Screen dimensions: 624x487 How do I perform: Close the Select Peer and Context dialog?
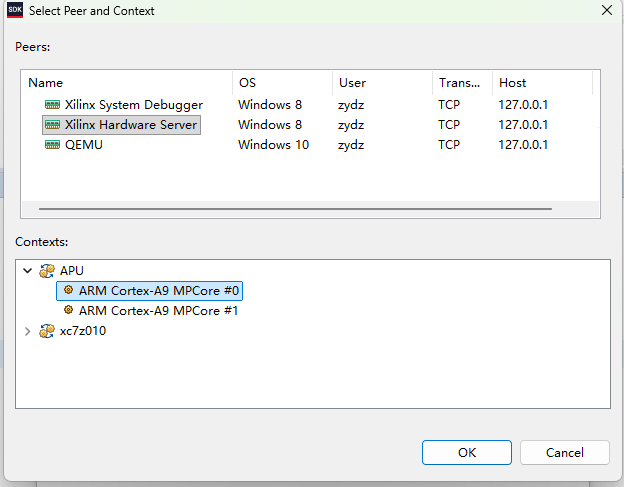pos(607,10)
